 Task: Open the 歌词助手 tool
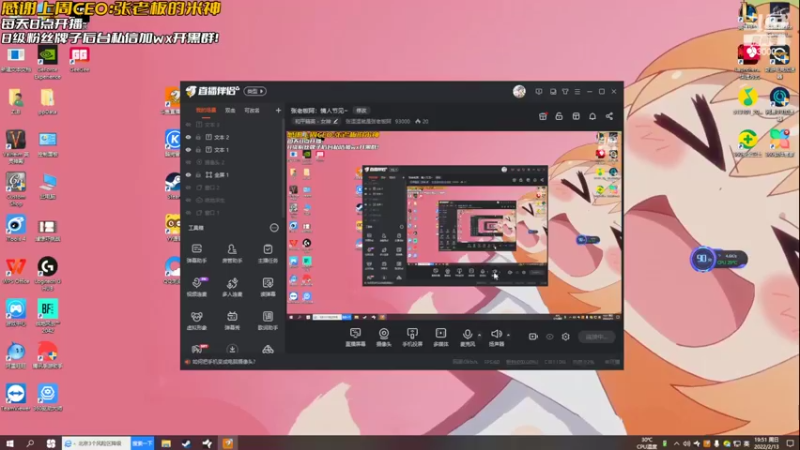tap(267, 320)
